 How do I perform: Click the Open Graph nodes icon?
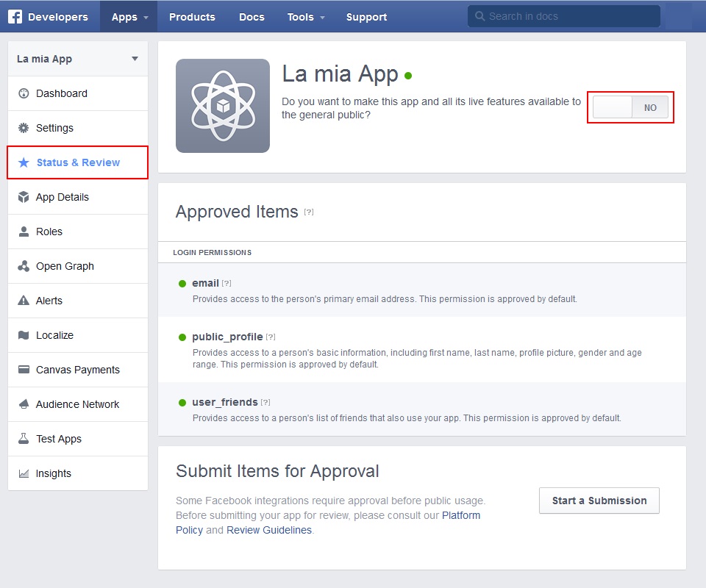pos(24,266)
